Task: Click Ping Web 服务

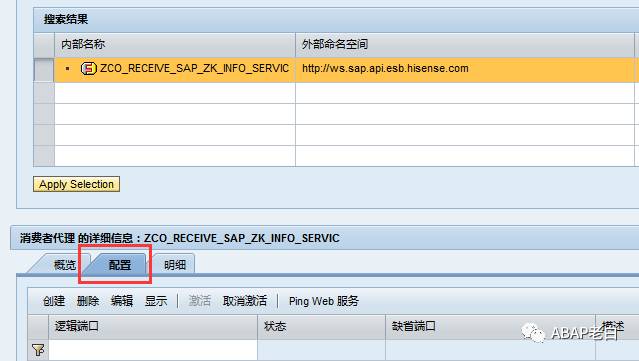Action: tap(324, 301)
